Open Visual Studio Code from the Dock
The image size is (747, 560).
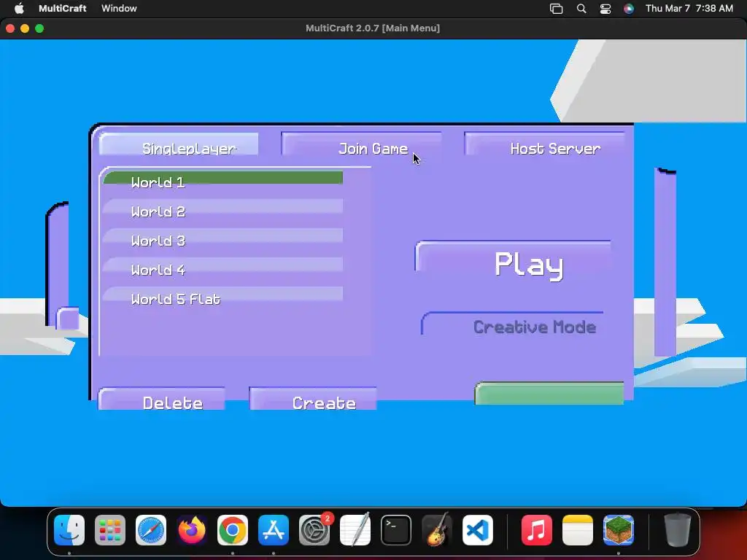point(477,530)
